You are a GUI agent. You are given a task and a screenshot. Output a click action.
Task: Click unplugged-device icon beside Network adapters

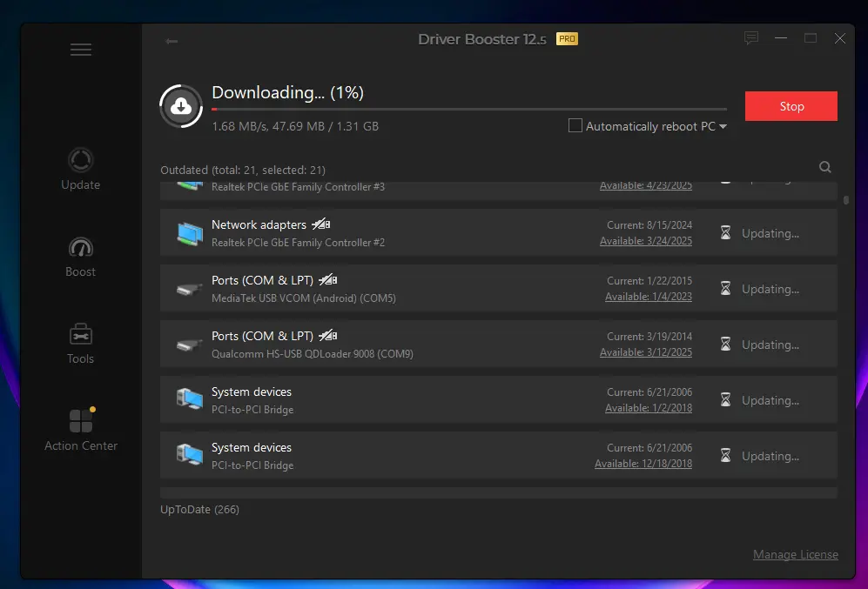pyautogui.click(x=321, y=224)
